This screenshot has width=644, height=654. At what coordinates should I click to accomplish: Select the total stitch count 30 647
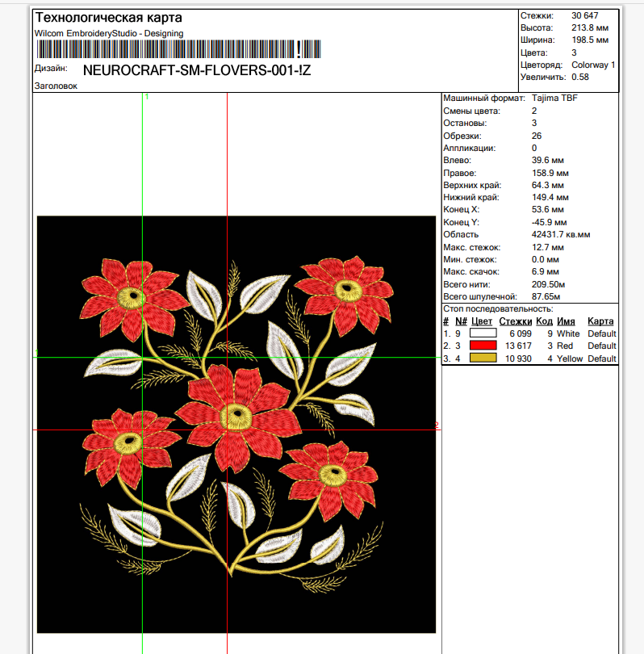pyautogui.click(x=584, y=15)
